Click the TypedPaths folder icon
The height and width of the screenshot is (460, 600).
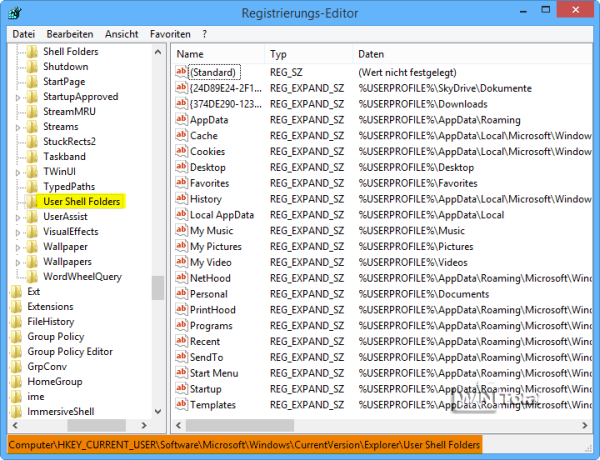pyautogui.click(x=32, y=186)
